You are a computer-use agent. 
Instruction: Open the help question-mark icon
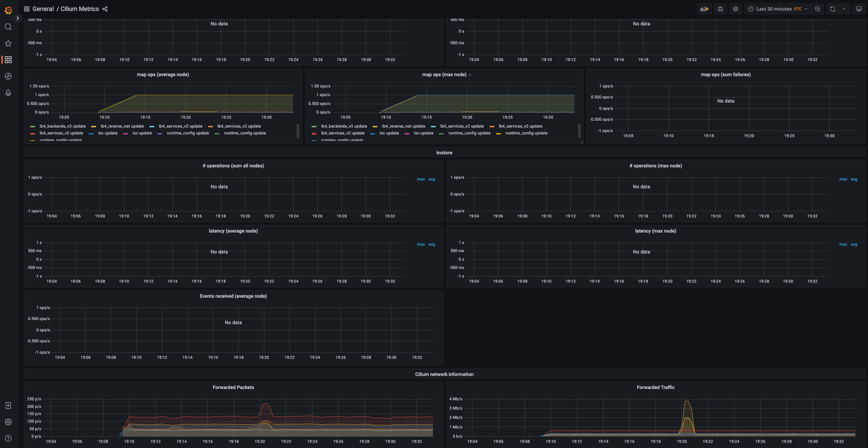point(8,438)
